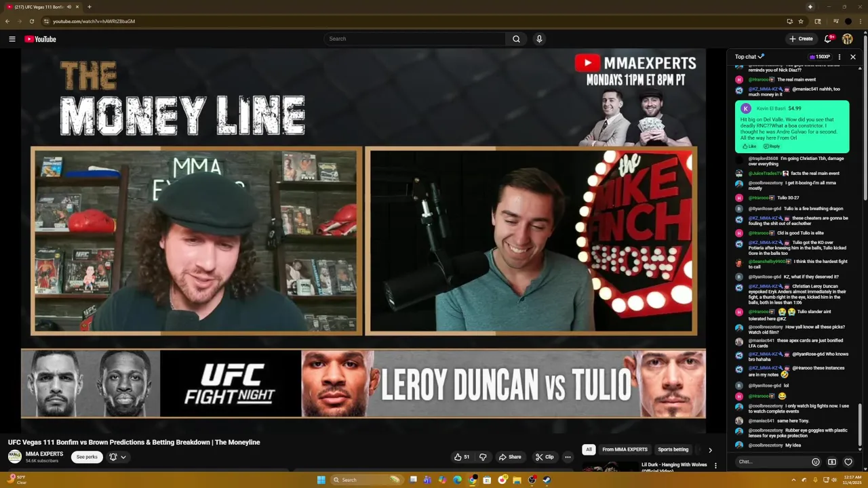Screen dimensions: 868x488
Task: Show more filter chips with arrow
Action: (710, 449)
